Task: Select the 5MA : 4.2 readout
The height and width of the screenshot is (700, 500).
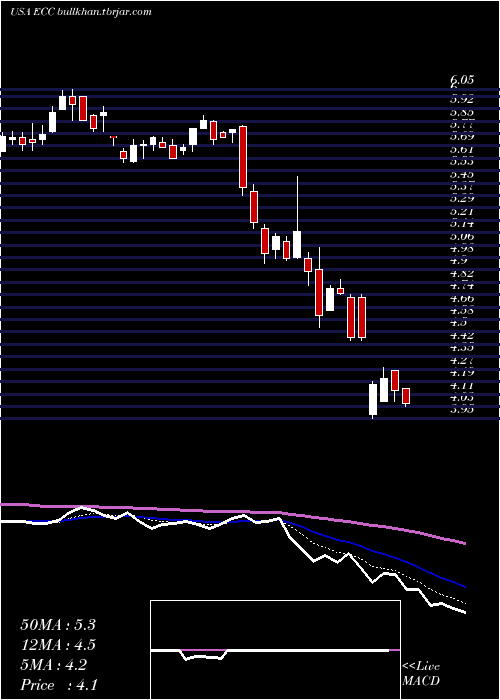Action: click(54, 665)
